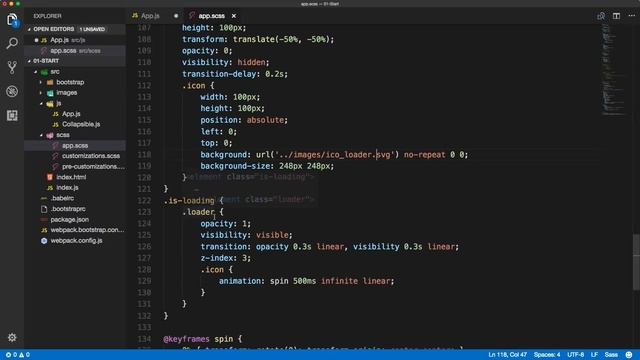Open the Manage gear menu
Image resolution: width=640 pixels, height=360 pixels.
[12, 338]
